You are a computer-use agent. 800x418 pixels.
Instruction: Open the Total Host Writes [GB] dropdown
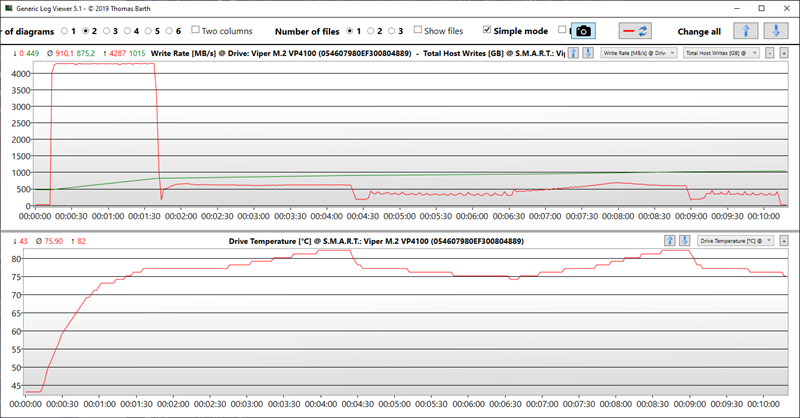[x=720, y=52]
